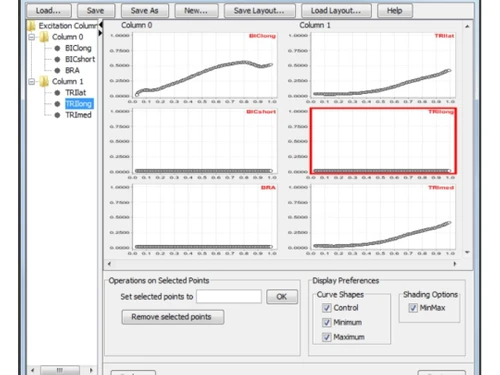Select TRIlong bullet icon in tree

(x=57, y=104)
